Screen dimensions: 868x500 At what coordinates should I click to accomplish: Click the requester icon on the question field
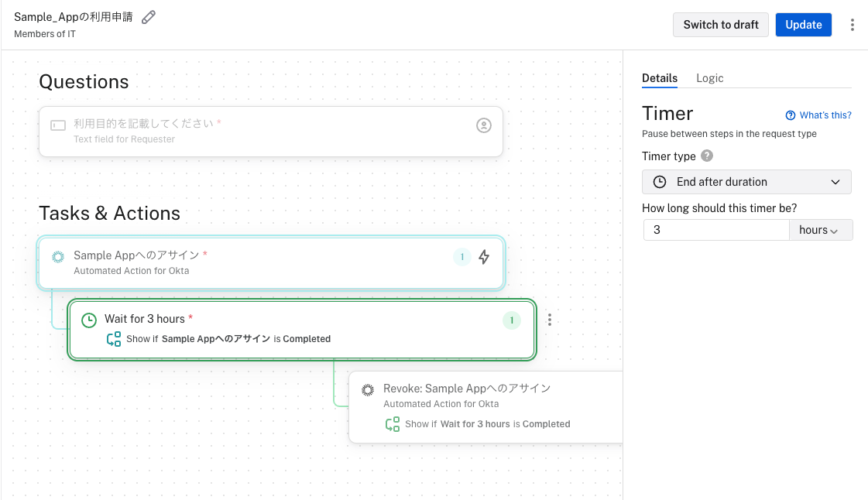click(484, 125)
